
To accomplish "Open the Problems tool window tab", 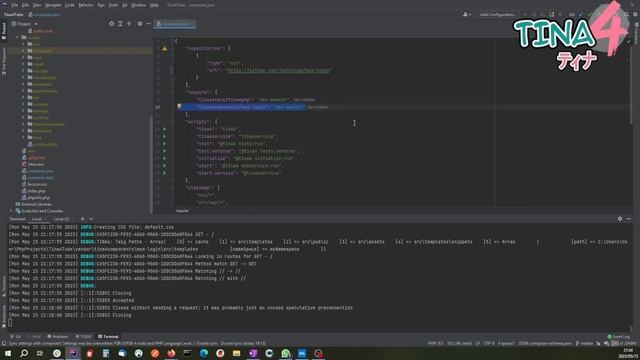I will click(58, 337).
